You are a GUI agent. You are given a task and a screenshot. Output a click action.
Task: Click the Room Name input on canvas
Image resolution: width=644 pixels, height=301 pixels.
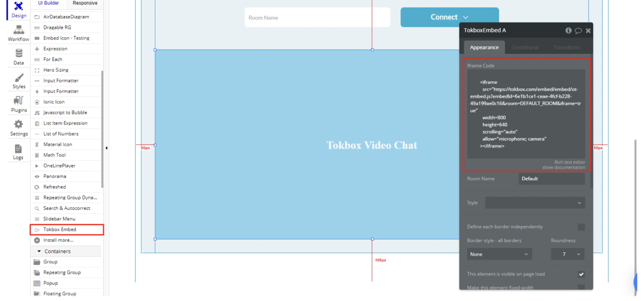[317, 18]
